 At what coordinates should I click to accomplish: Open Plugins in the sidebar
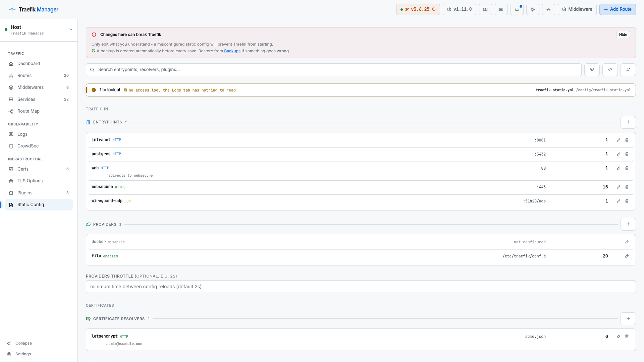point(39,193)
